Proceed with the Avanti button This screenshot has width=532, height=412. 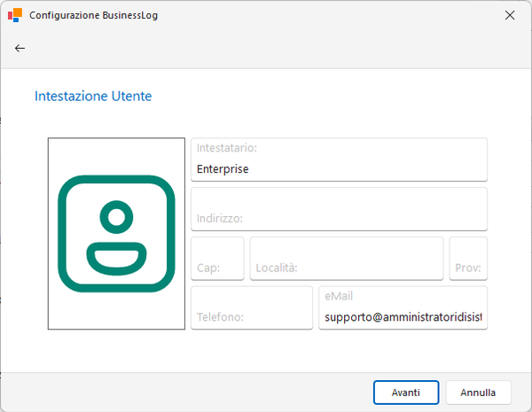pyautogui.click(x=406, y=393)
